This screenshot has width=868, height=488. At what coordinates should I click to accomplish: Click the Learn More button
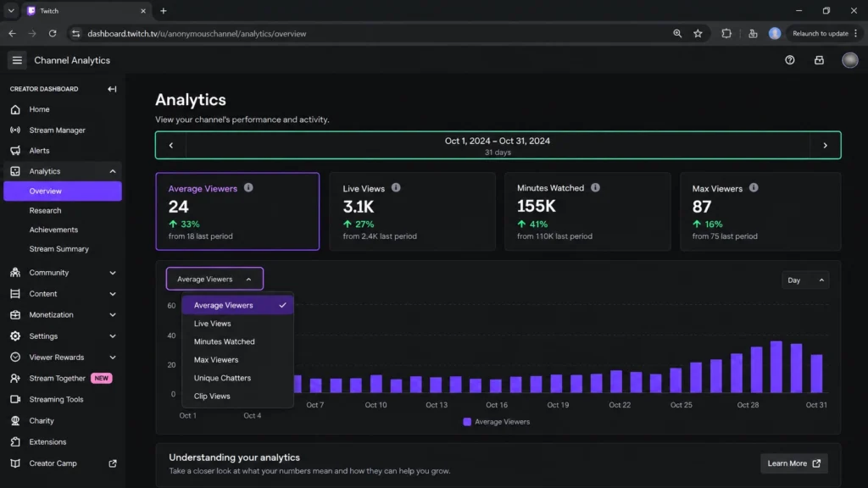click(x=793, y=463)
